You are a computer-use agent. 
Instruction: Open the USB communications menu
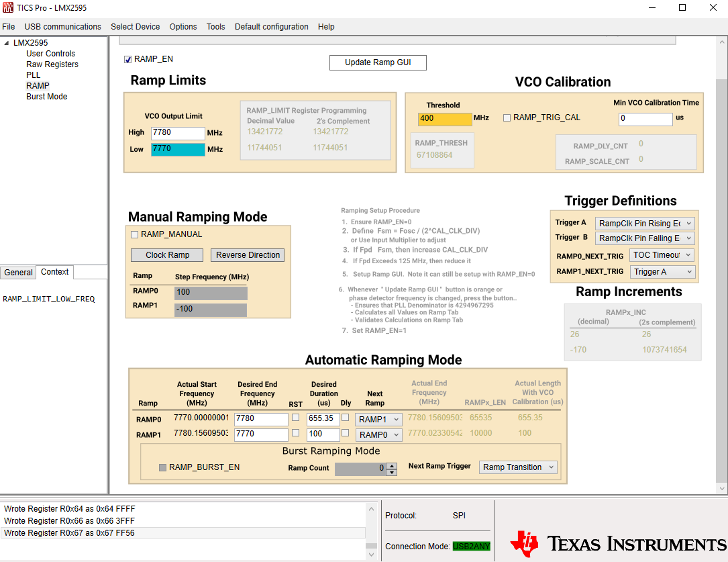[x=62, y=27]
